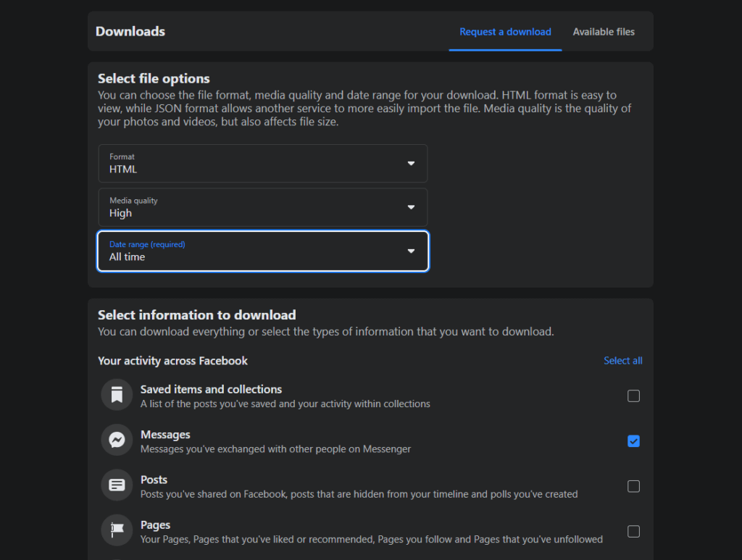Image resolution: width=742 pixels, height=560 pixels.
Task: Click the Select file options heading
Action: (154, 78)
